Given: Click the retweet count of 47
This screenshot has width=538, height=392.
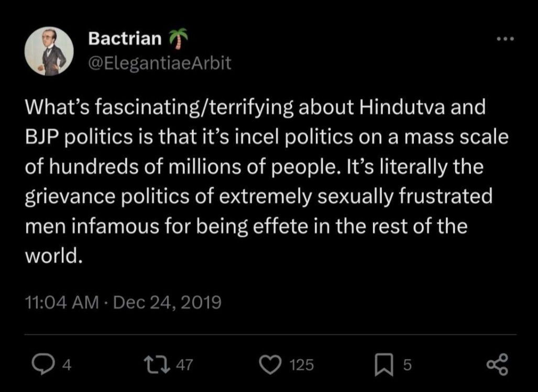Looking at the screenshot, I should (x=184, y=365).
